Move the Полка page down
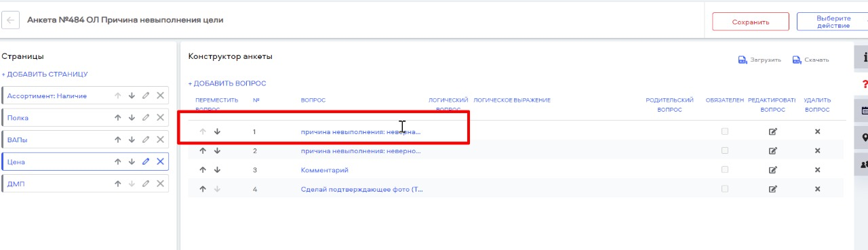The image size is (868, 250). tap(132, 118)
